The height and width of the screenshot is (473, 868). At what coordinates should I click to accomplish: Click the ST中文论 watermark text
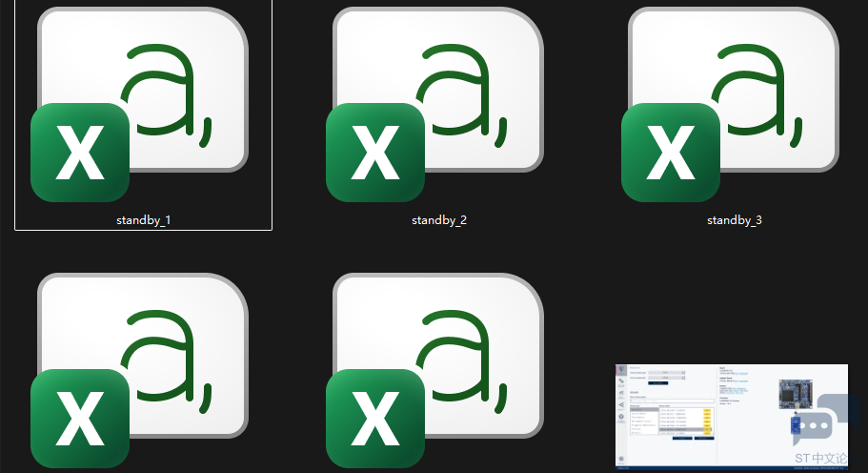[820, 459]
